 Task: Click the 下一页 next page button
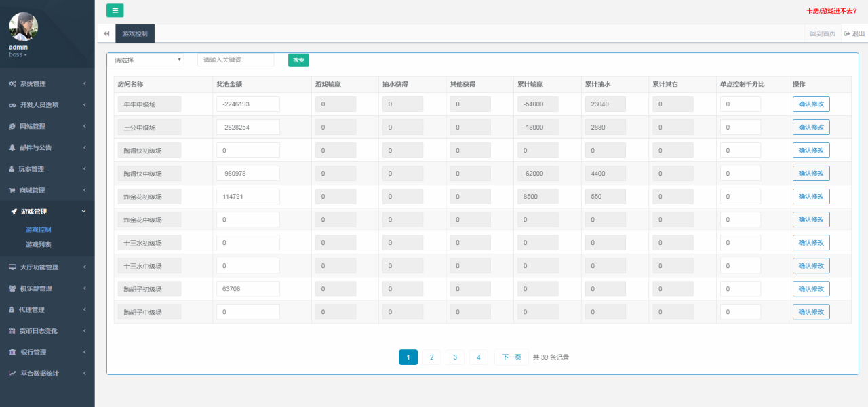(511, 357)
